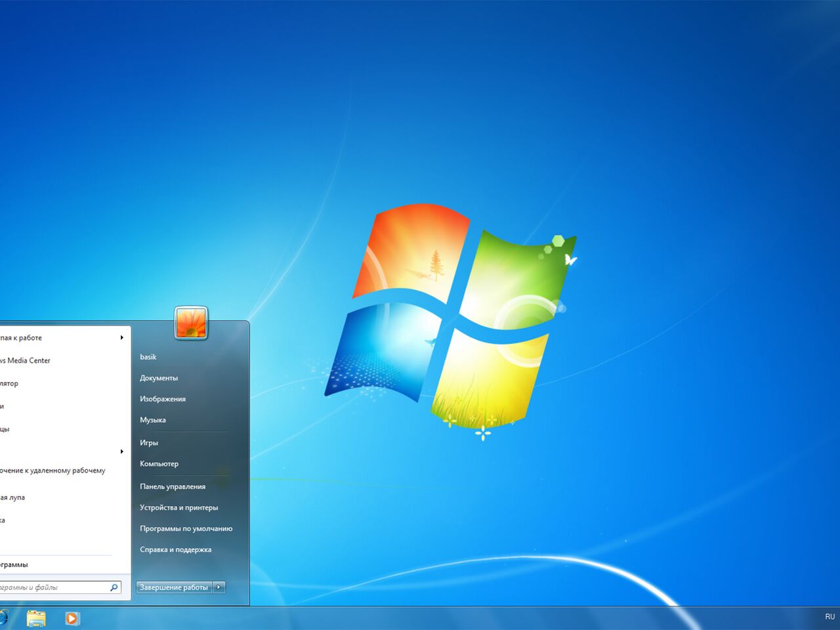840x630 pixels.
Task: Select Музыка in the Start menu
Action: coord(153,420)
